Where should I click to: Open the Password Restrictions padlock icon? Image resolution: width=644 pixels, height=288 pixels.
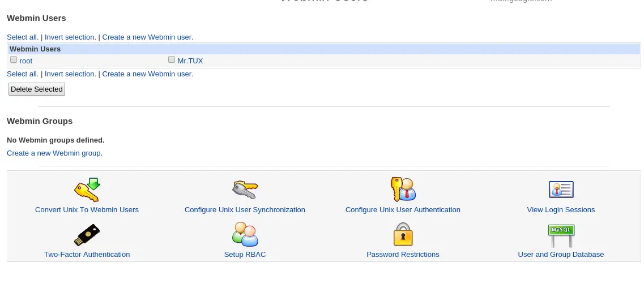coord(403,234)
